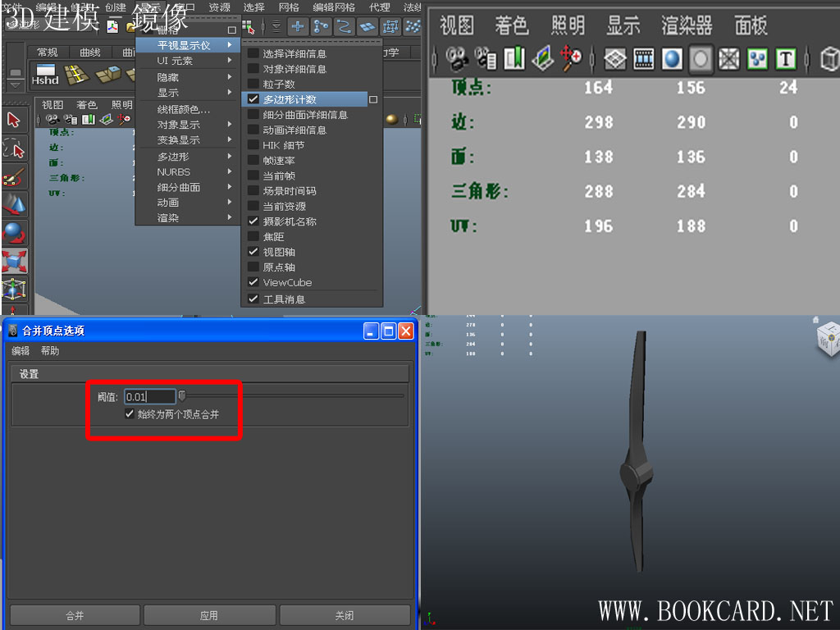Image resolution: width=840 pixels, height=630 pixels.
Task: Uncheck 多边形计数 in the HUD submenu
Action: (x=253, y=99)
